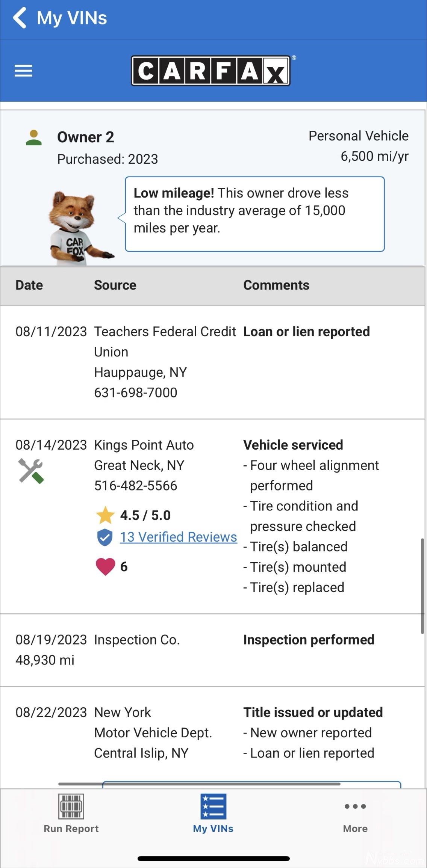Tap the gold star rating icon

pos(105,515)
